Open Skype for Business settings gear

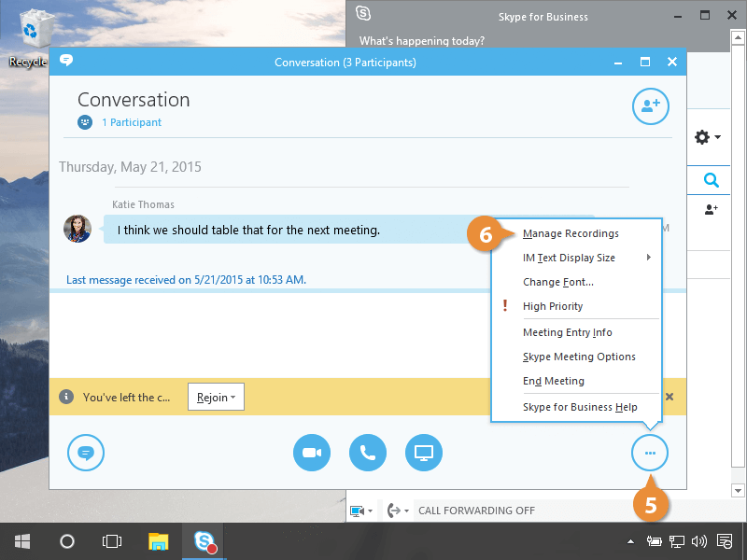(706, 137)
